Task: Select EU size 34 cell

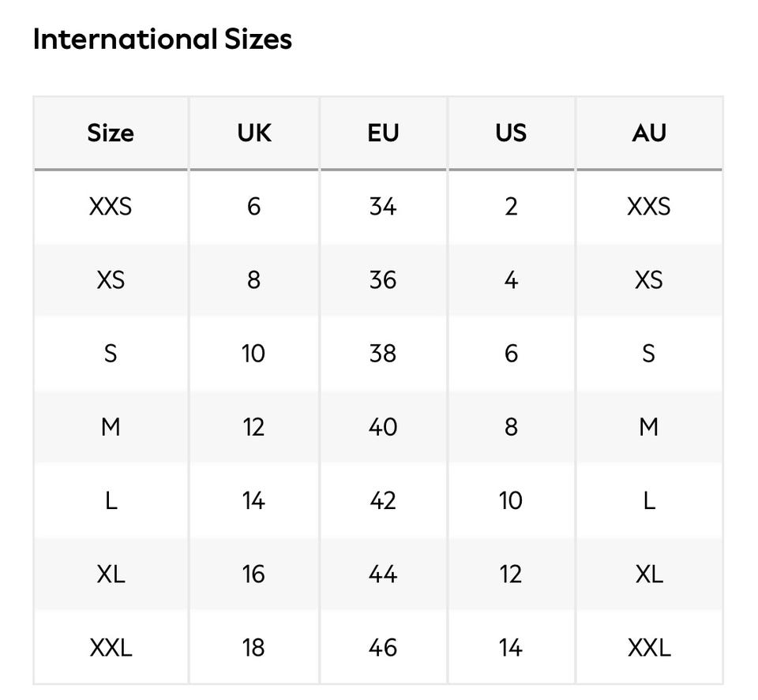Action: tap(383, 207)
